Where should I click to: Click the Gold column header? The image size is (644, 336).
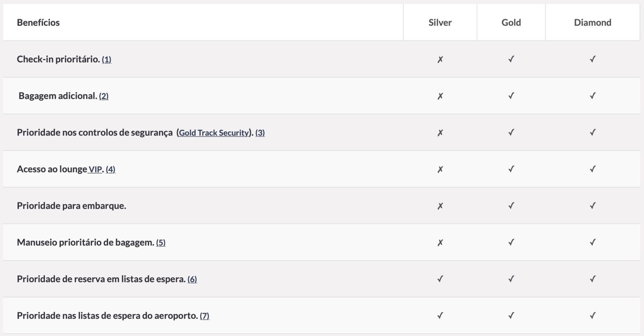tap(511, 22)
